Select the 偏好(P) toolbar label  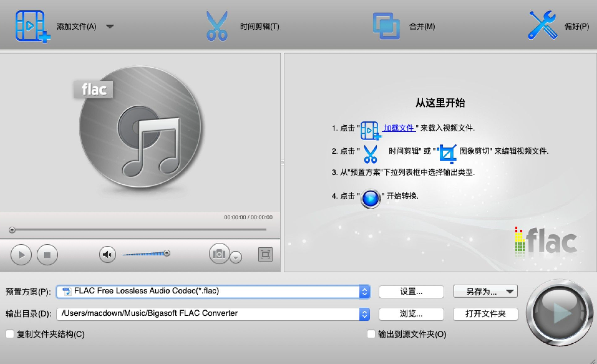577,27
